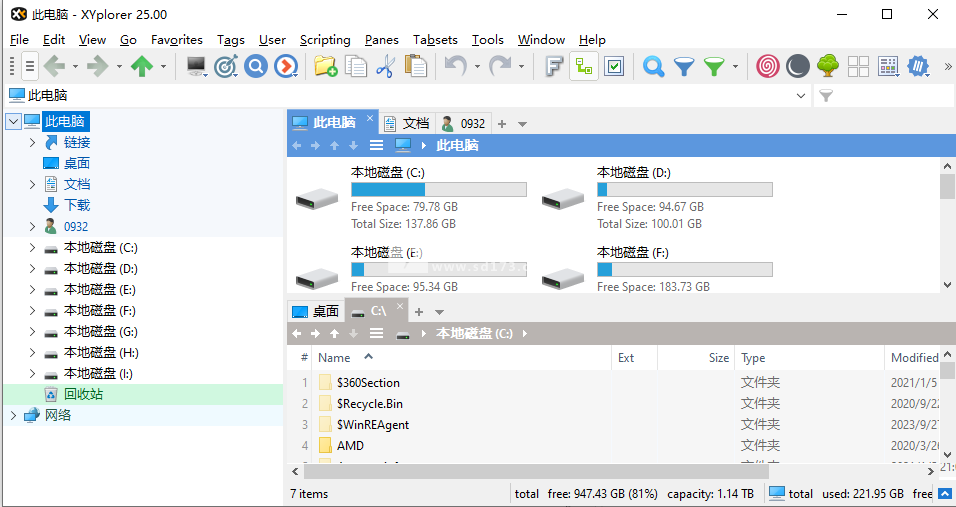Add new tab in lower pane

[419, 312]
